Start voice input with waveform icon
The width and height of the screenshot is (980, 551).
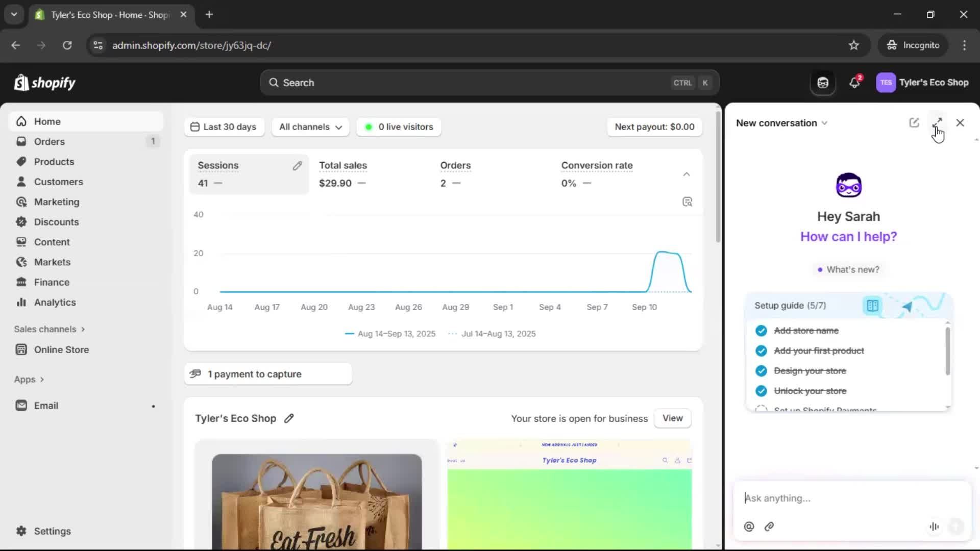pos(934,527)
